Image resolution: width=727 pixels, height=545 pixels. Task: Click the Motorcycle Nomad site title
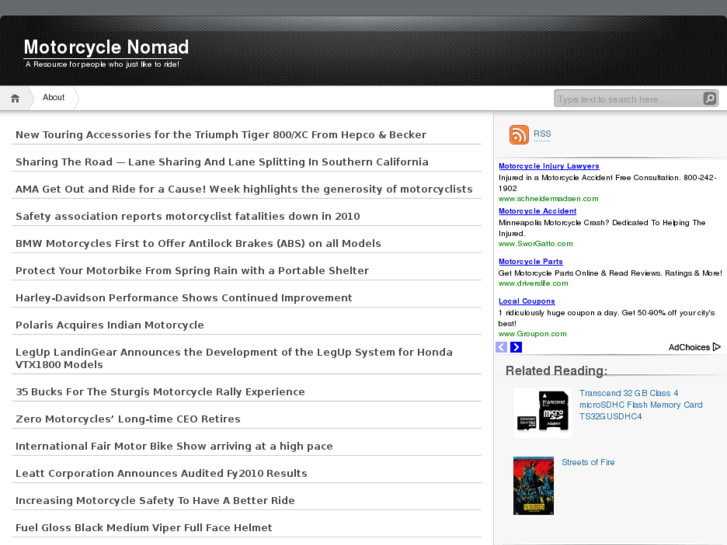106,47
